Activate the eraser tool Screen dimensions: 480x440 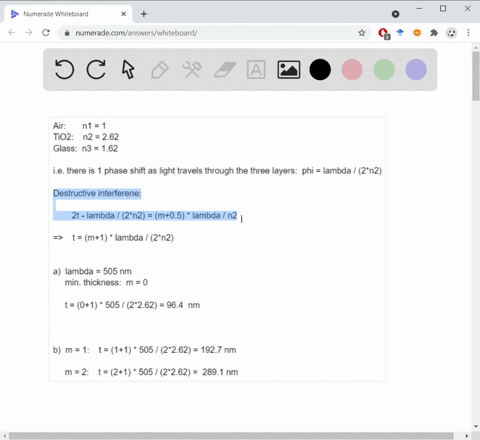(225, 69)
